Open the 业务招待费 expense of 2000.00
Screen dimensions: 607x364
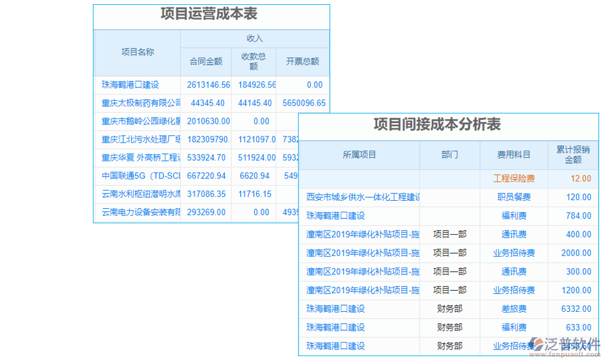[x=514, y=253]
